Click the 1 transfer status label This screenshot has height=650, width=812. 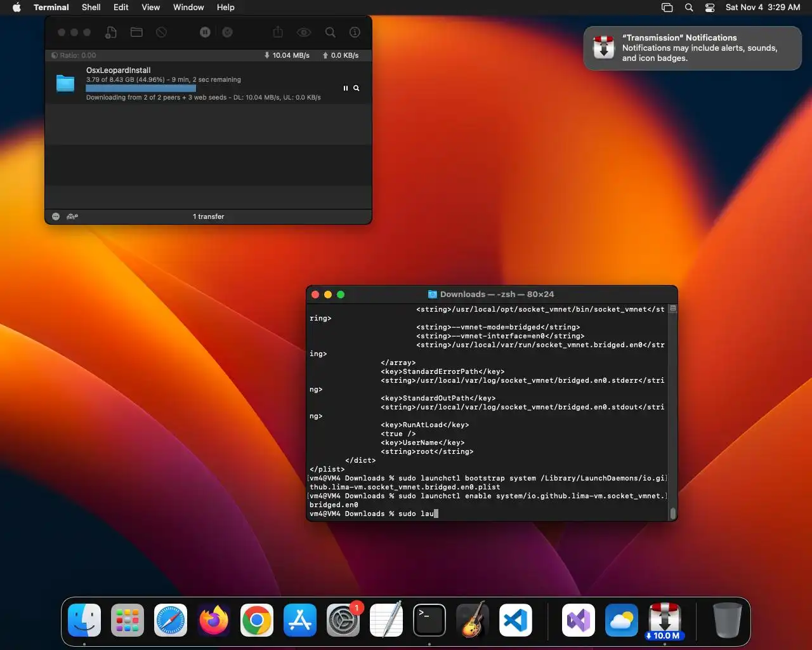[209, 216]
